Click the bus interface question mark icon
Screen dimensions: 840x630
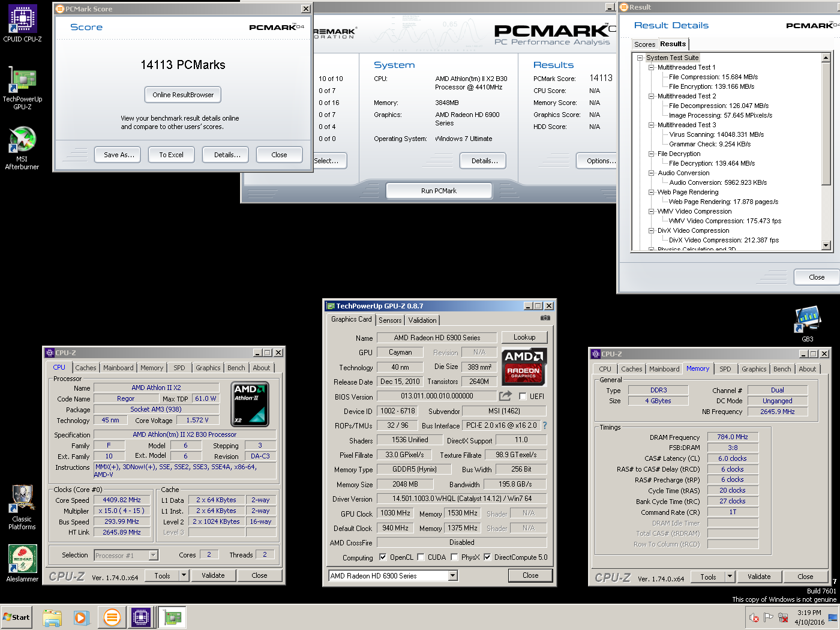545,425
